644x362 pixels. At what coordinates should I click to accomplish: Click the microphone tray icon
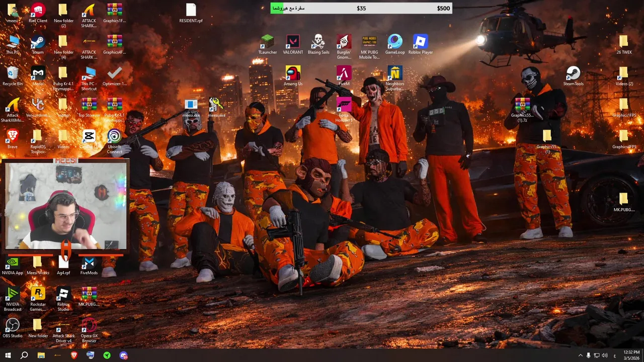click(x=588, y=355)
